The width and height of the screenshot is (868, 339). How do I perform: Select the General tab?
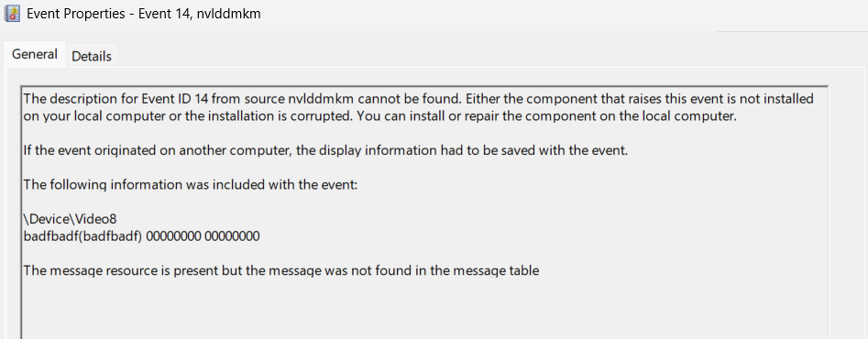point(35,54)
